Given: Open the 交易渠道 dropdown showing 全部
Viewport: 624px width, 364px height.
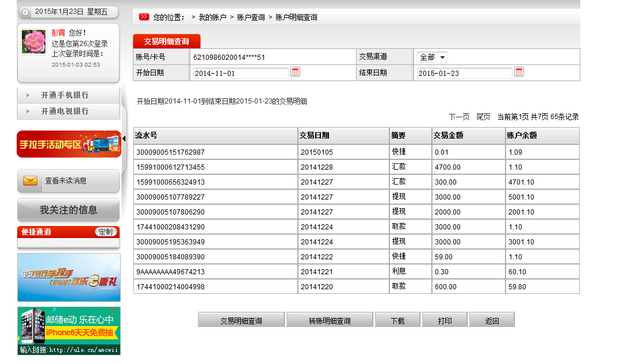Looking at the screenshot, I should 432,57.
